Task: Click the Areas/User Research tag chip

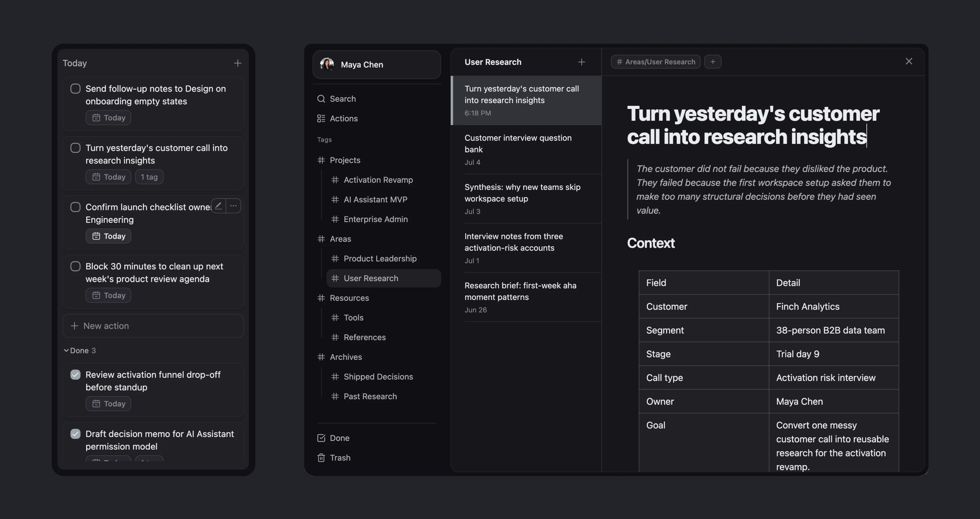Action: pos(655,61)
